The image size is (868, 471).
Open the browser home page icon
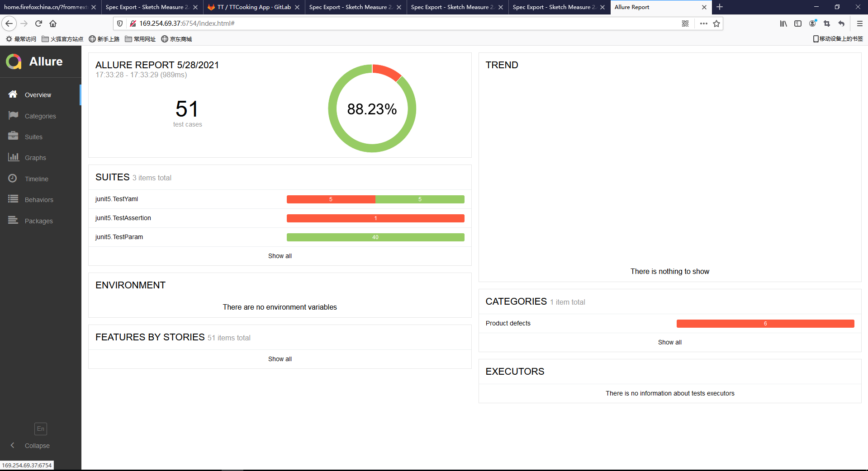click(53, 24)
